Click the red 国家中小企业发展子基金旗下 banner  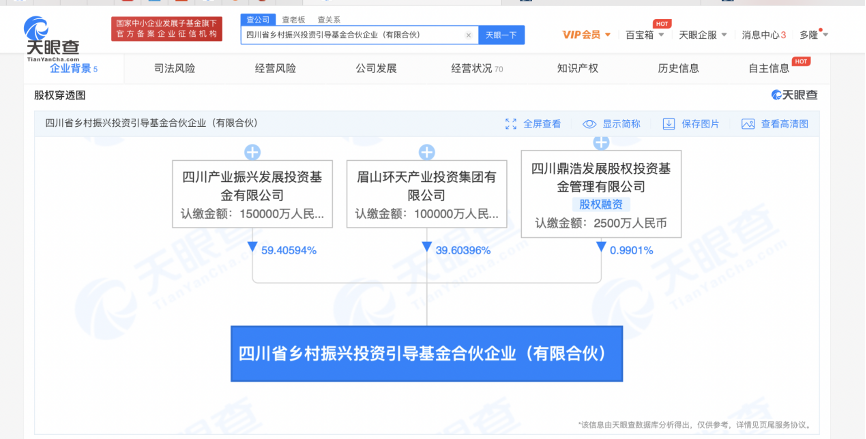(x=166, y=29)
